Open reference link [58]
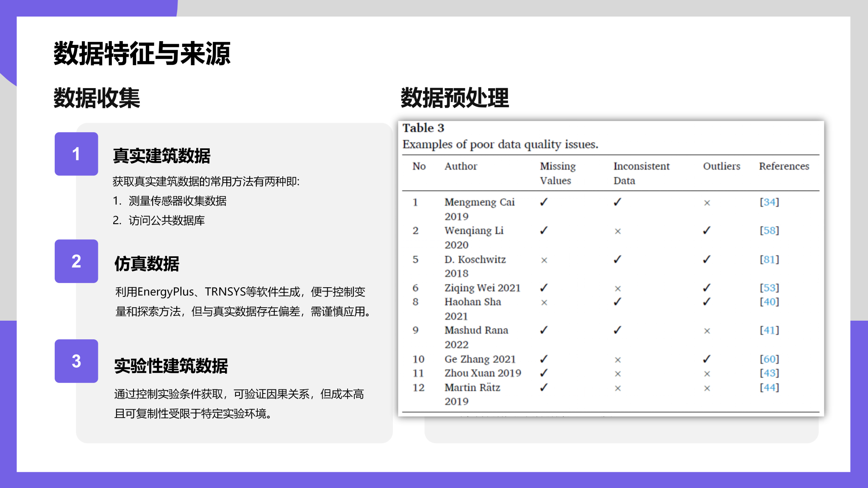This screenshot has height=488, width=868. [769, 230]
